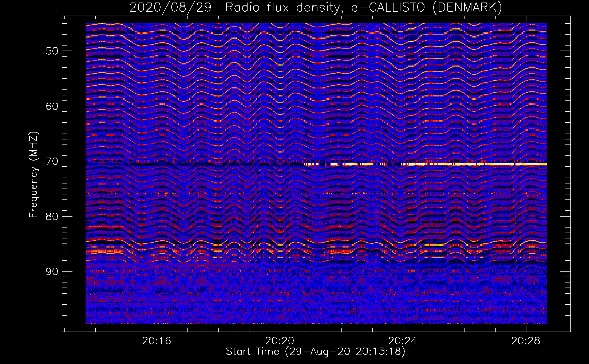589x364 pixels.
Task: Click the 20:28 time tick label
Action: click(526, 341)
